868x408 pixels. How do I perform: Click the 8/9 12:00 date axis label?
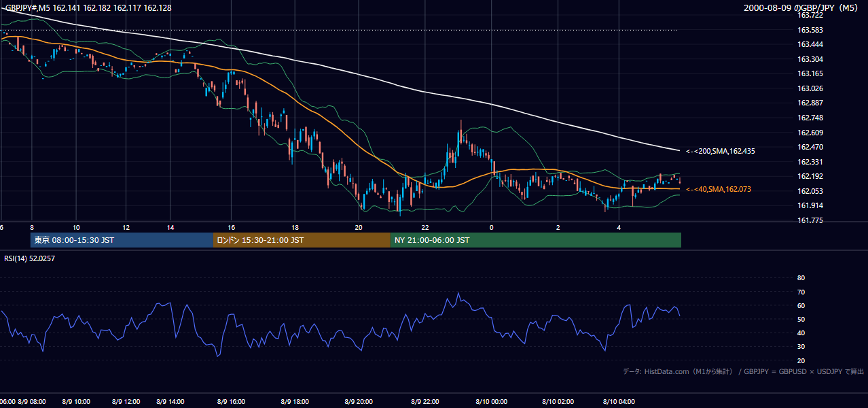(126, 402)
